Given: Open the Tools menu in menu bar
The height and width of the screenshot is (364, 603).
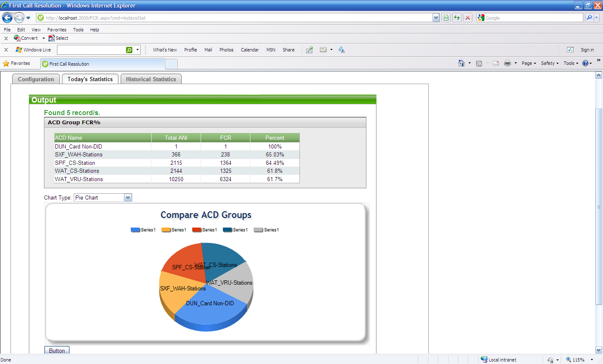Looking at the screenshot, I should (x=78, y=30).
